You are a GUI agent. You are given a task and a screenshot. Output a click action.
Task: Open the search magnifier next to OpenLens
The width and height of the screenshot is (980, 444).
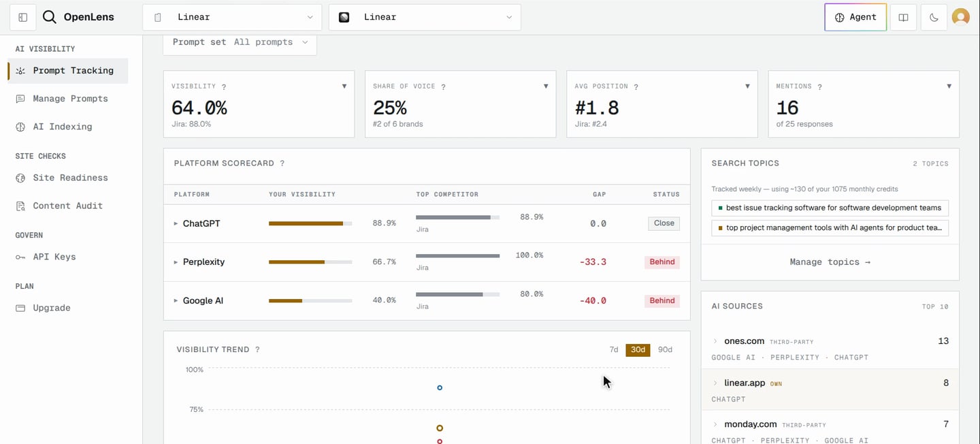[x=49, y=18]
